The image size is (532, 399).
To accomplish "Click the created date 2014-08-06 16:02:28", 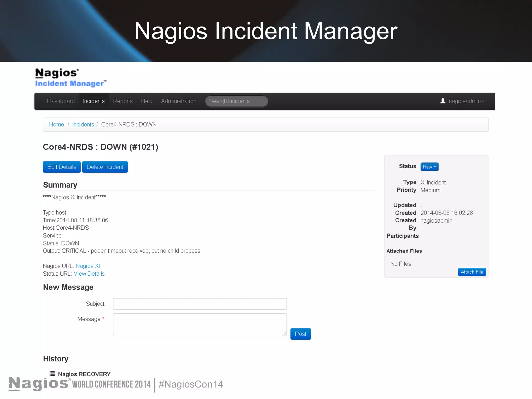I will (447, 213).
